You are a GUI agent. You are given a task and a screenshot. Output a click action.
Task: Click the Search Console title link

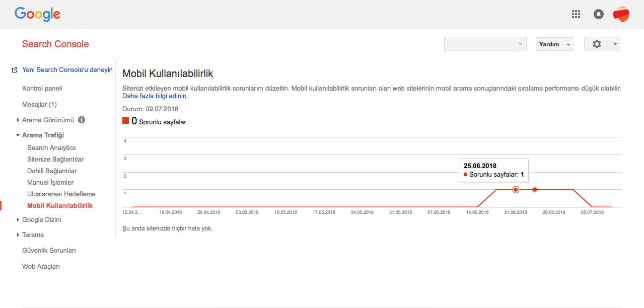pos(55,44)
